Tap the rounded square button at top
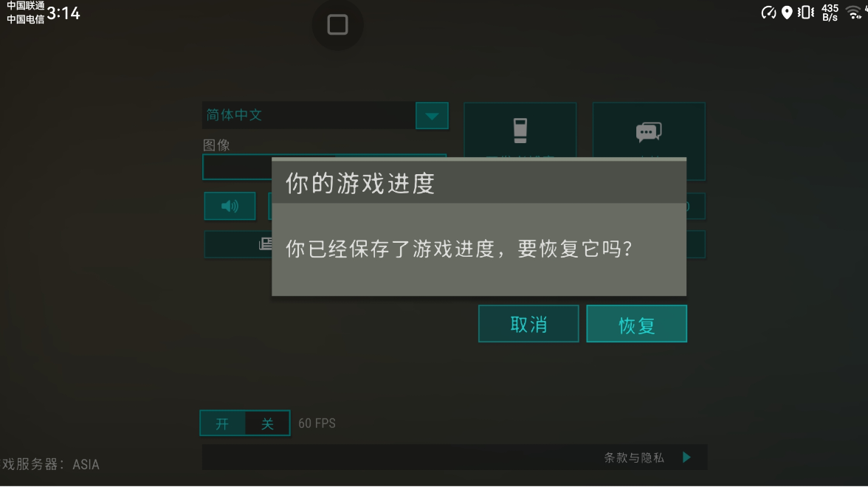Image resolution: width=868 pixels, height=487 pixels. [338, 25]
